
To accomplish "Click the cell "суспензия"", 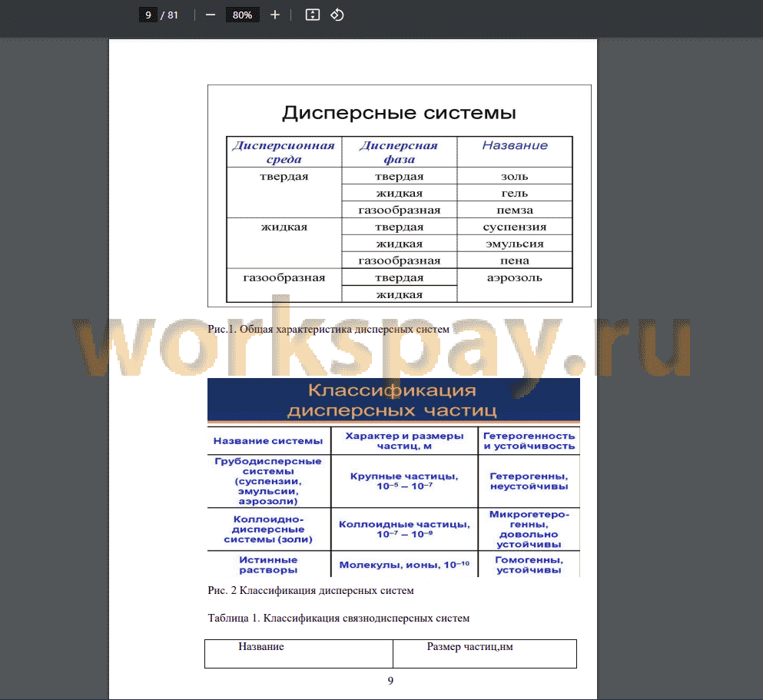I will [515, 227].
